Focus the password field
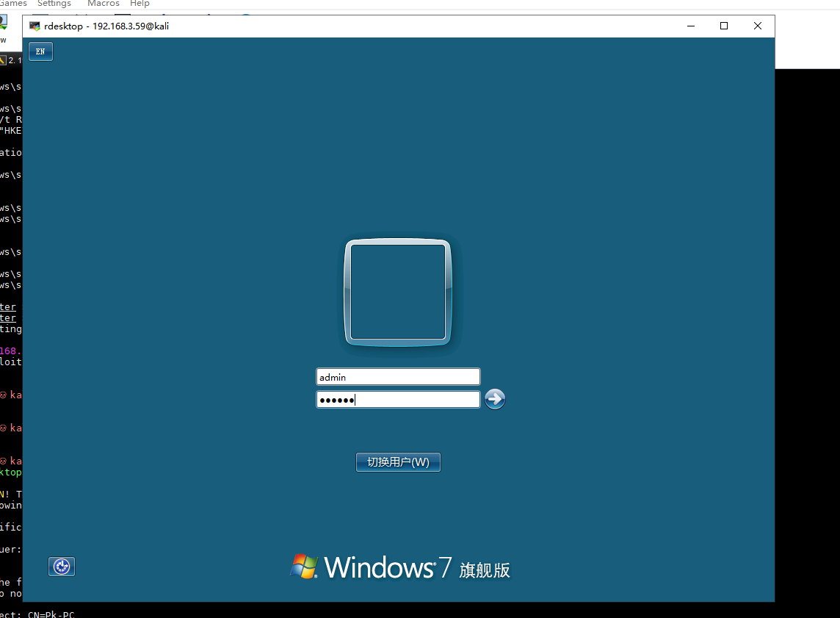Image resolution: width=840 pixels, height=618 pixels. 398,400
